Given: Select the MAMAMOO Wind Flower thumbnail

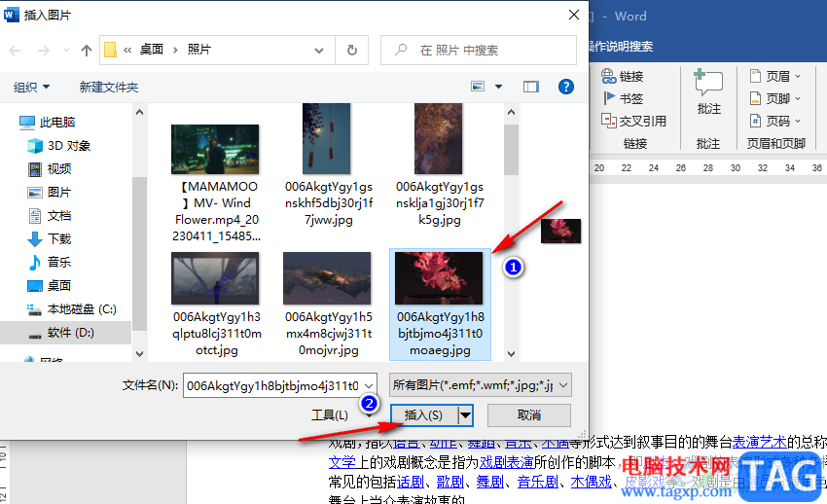Looking at the screenshot, I should [x=215, y=149].
